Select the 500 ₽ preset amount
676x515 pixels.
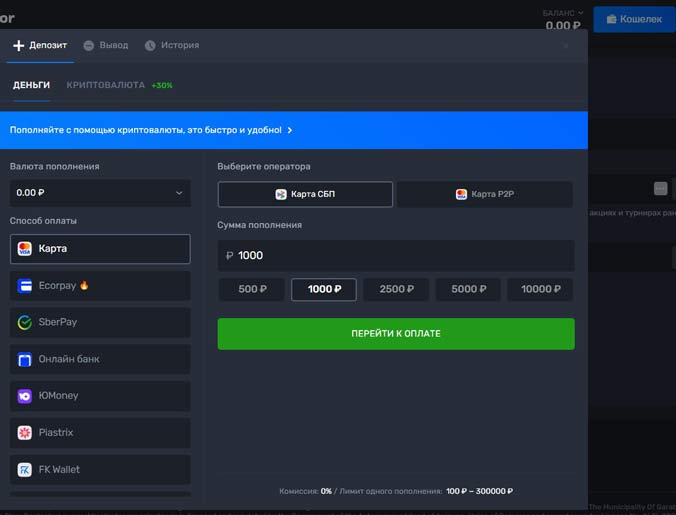point(252,289)
